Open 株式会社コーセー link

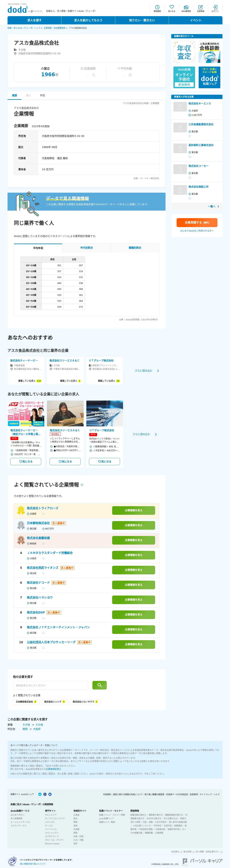coord(198,166)
